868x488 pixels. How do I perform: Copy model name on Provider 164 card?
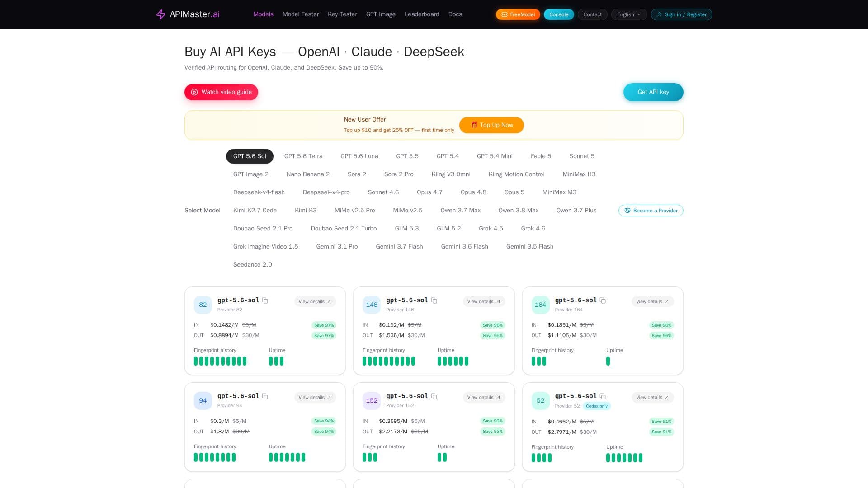click(603, 300)
